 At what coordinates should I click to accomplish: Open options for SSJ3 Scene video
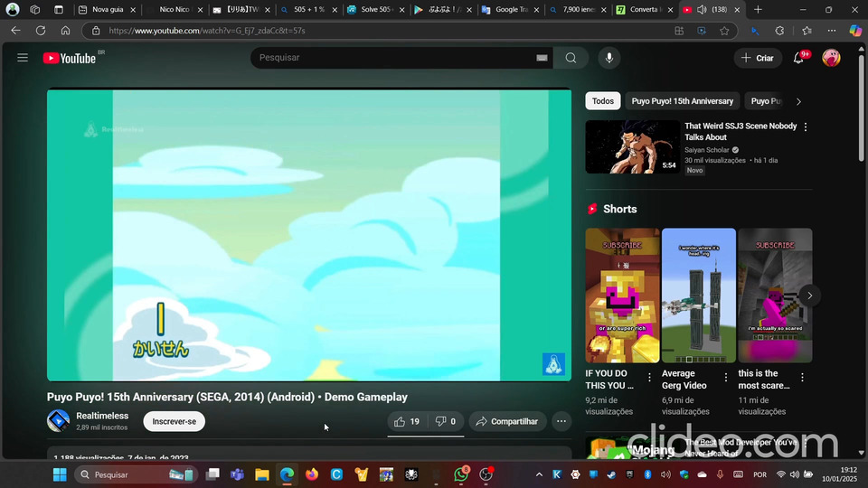tap(806, 127)
